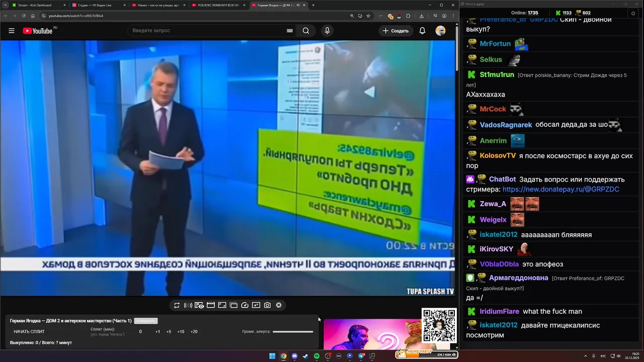Click the split minutes value field
Viewport: 644px width, 362px height.
click(140, 332)
